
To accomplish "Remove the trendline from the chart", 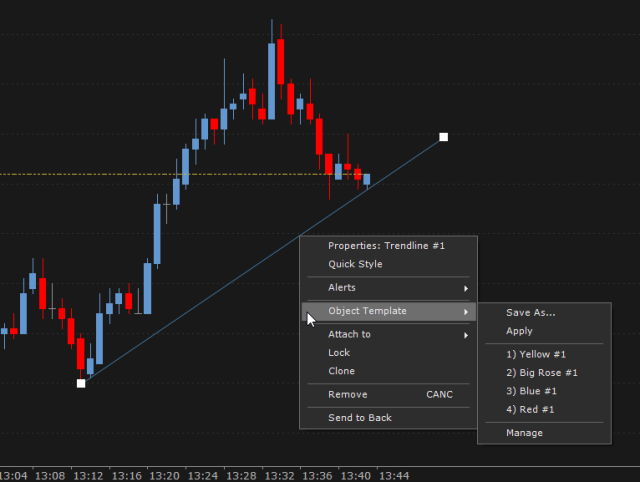I will click(x=348, y=395).
